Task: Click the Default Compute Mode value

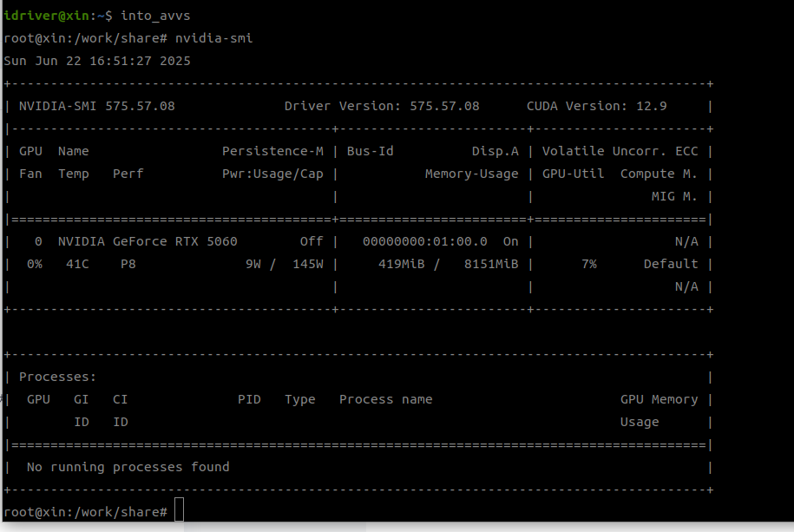Action: (670, 264)
